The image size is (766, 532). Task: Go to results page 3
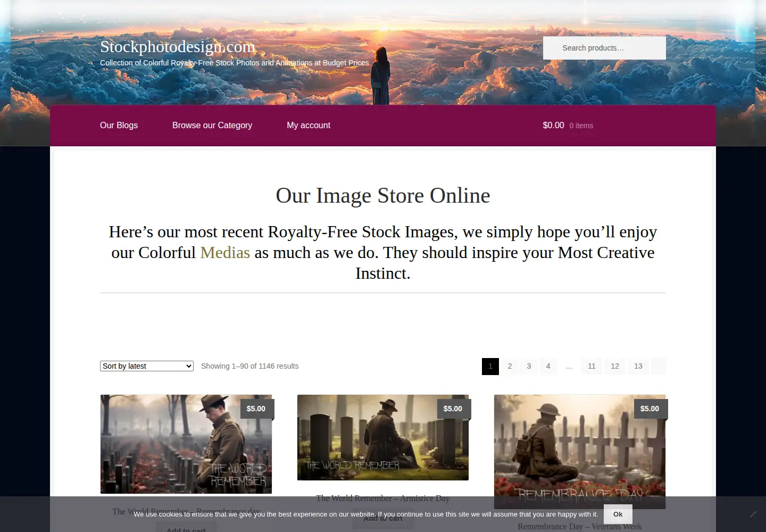coord(529,366)
